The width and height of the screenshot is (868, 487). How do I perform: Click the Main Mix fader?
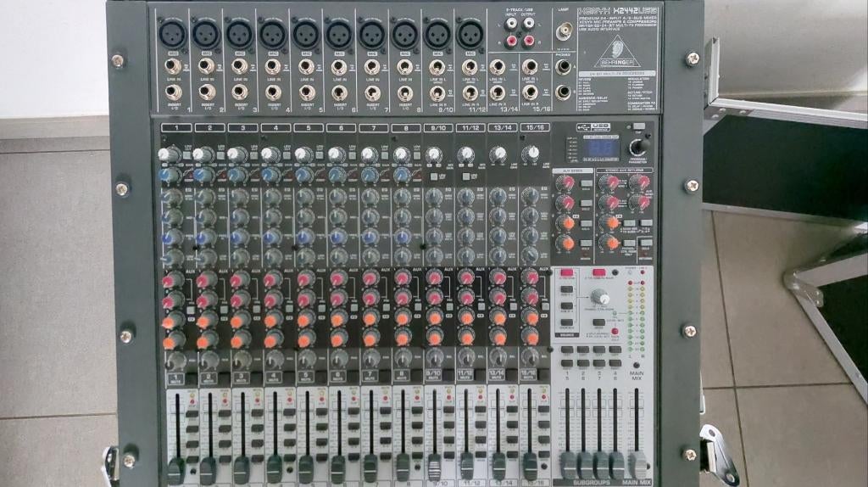click(637, 463)
